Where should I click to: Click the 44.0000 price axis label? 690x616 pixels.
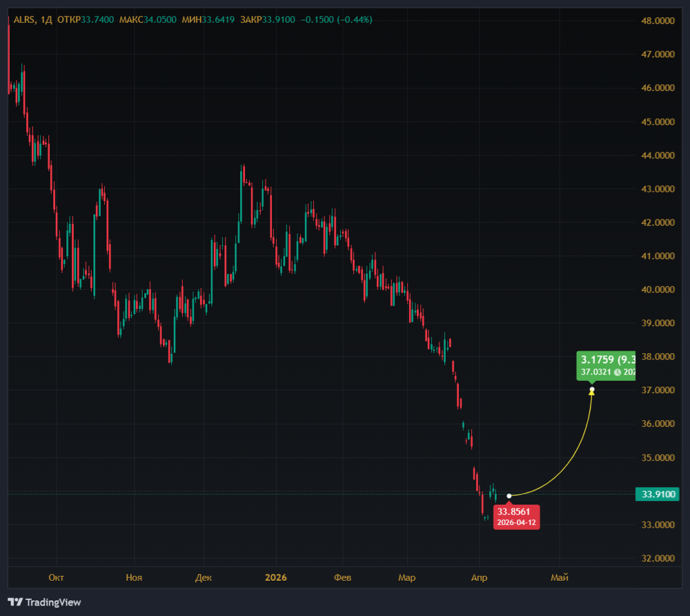coord(658,155)
